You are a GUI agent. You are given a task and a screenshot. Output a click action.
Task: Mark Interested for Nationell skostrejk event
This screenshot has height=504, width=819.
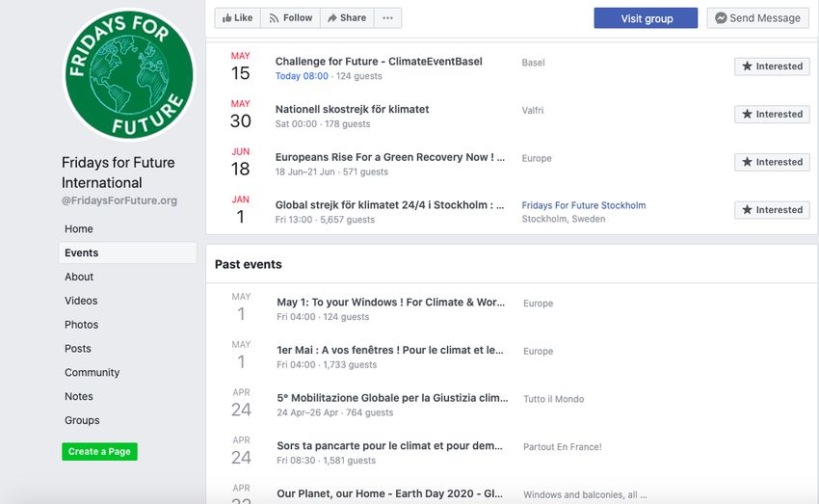(x=772, y=115)
